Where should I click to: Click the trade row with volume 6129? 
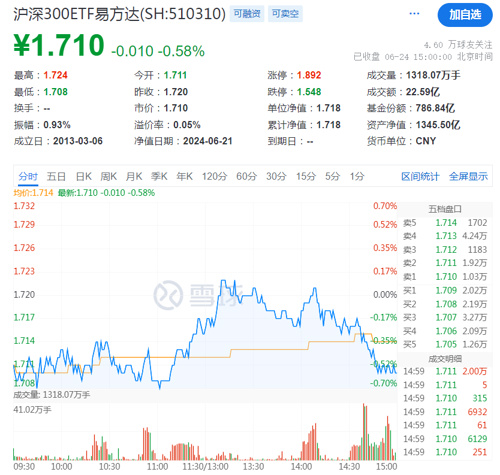(445, 439)
